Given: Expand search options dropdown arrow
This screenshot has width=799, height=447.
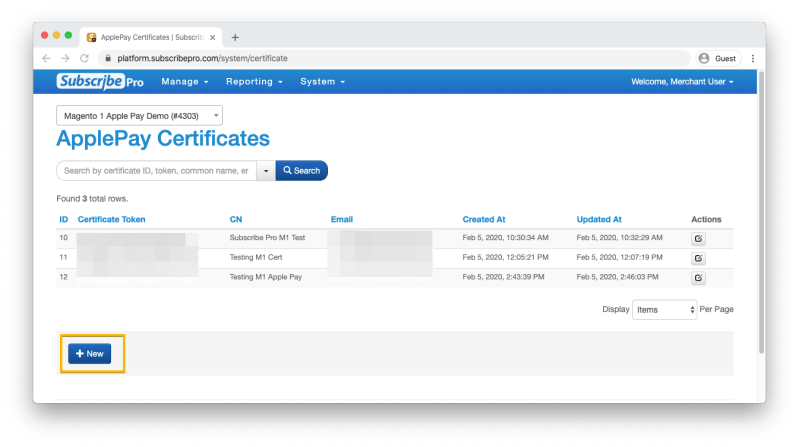Looking at the screenshot, I should (x=266, y=171).
